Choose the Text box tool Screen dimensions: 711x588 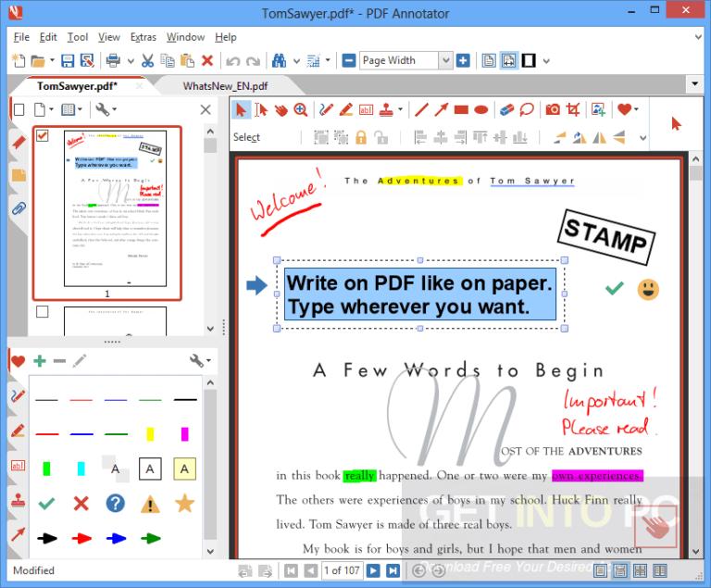click(x=366, y=110)
